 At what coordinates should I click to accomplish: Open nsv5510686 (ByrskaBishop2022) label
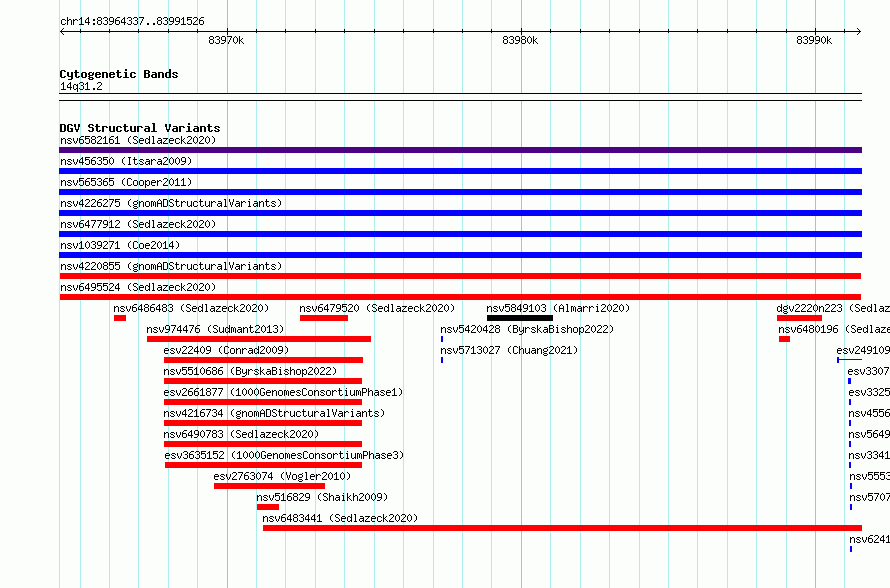coord(250,371)
